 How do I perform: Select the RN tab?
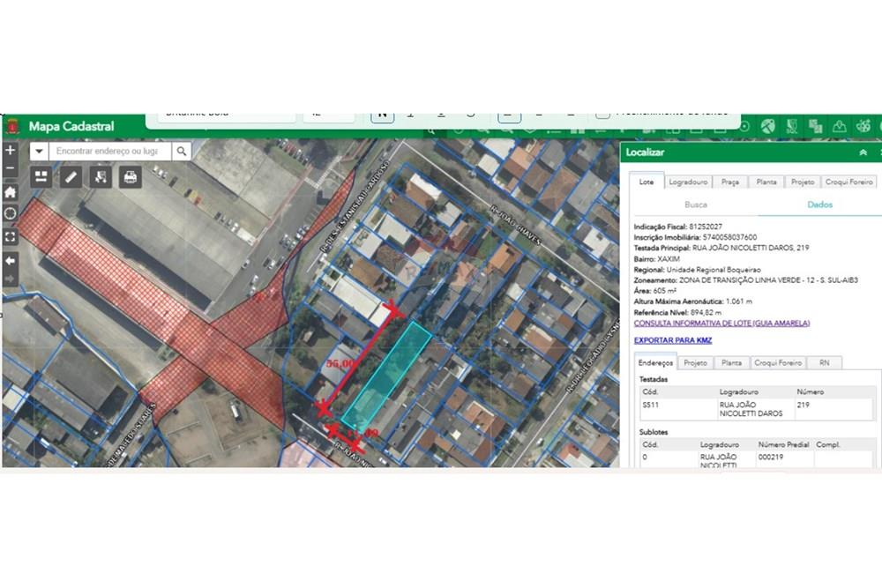point(824,362)
